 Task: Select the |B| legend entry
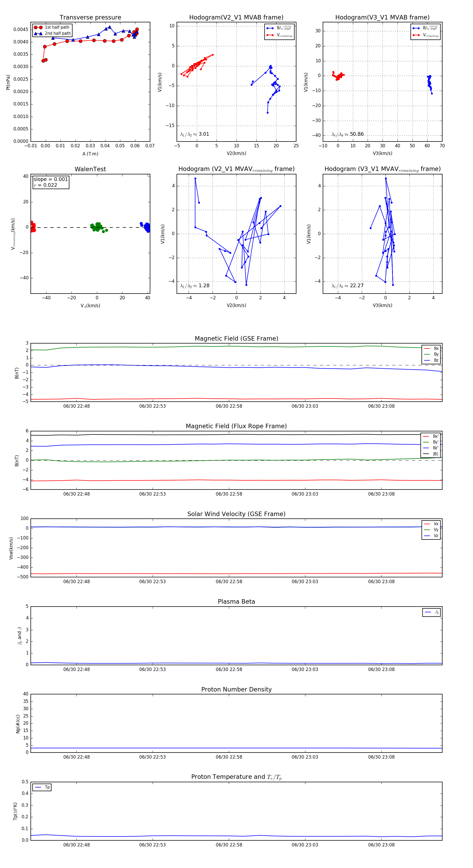coord(431,454)
